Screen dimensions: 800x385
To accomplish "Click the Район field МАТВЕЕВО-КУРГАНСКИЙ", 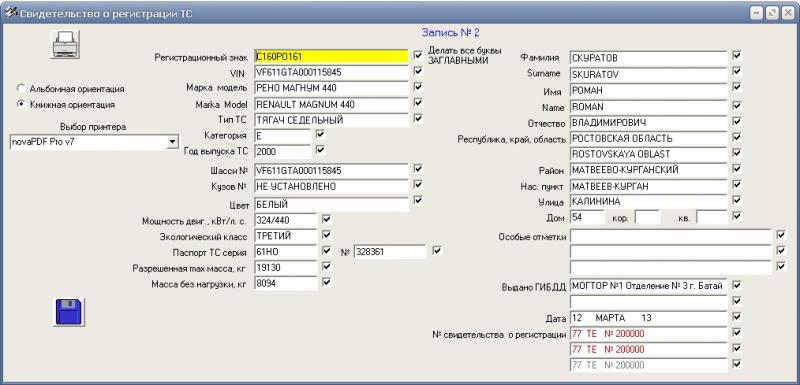I will [x=648, y=170].
